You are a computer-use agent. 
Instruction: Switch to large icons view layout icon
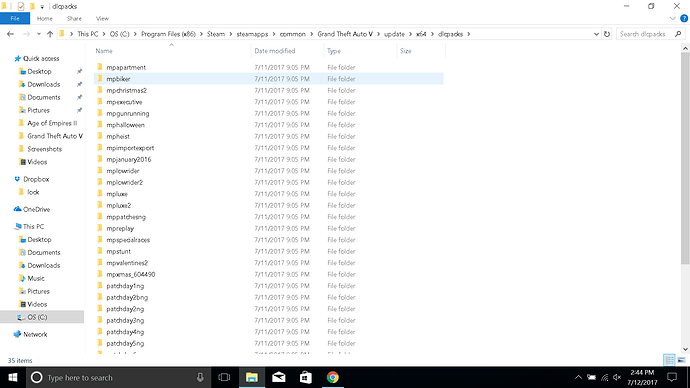pos(681,360)
